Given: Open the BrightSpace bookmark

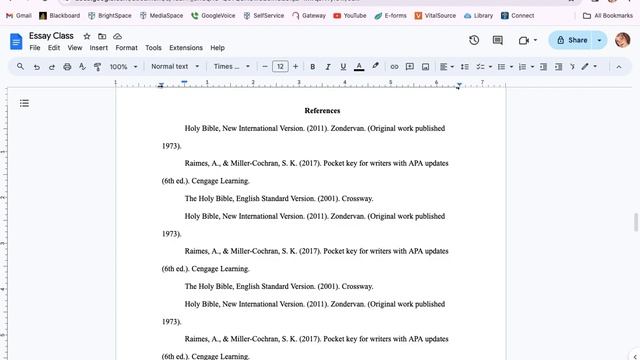Looking at the screenshot, I should pos(110,16).
